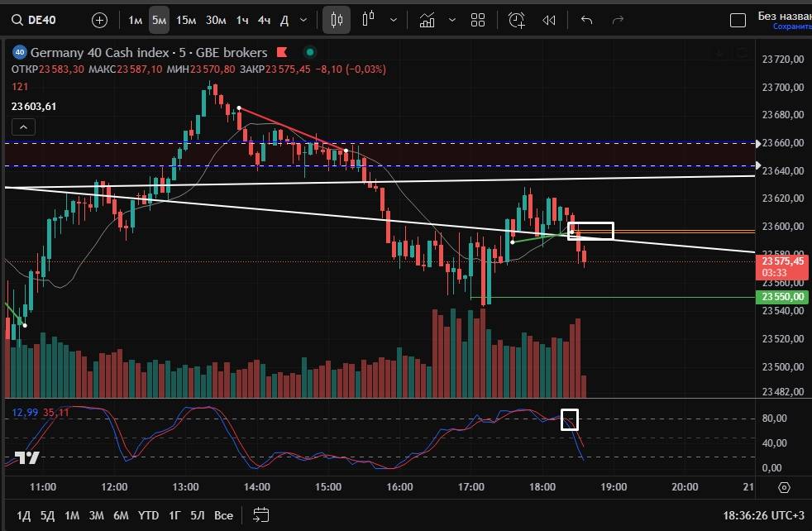This screenshot has height=531, width=812.
Task: Click the layout square checkbox icon
Action: (x=737, y=20)
